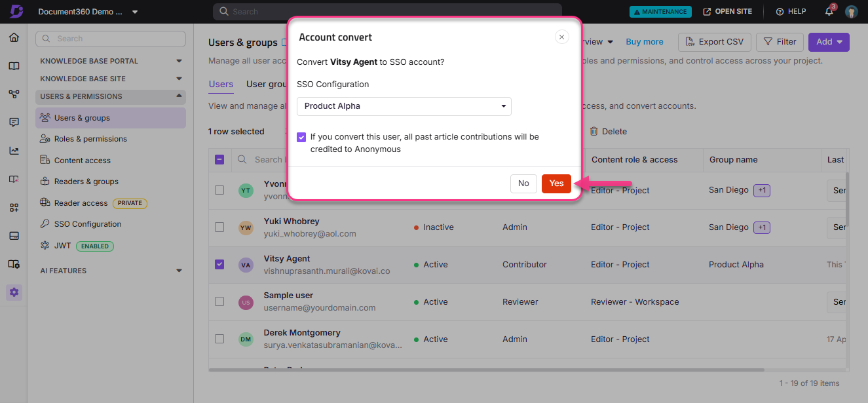Open the Settings gear icon
This screenshot has height=403, width=868.
pyautogui.click(x=14, y=292)
